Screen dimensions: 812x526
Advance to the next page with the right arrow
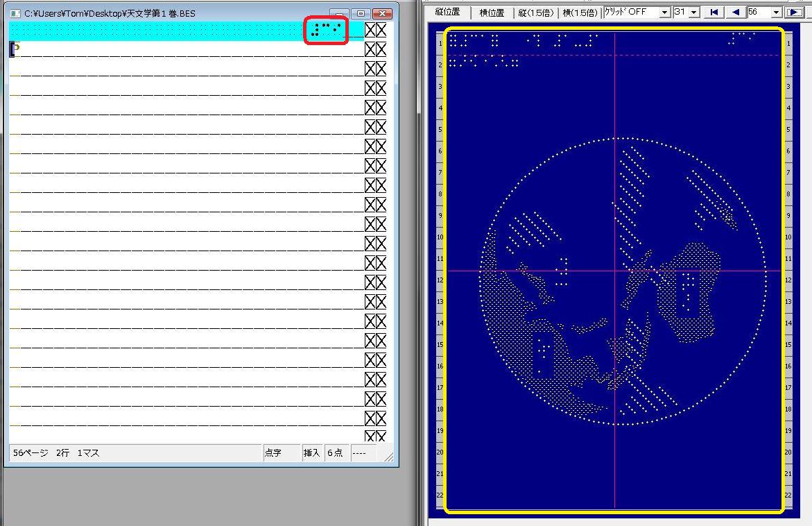click(x=794, y=12)
